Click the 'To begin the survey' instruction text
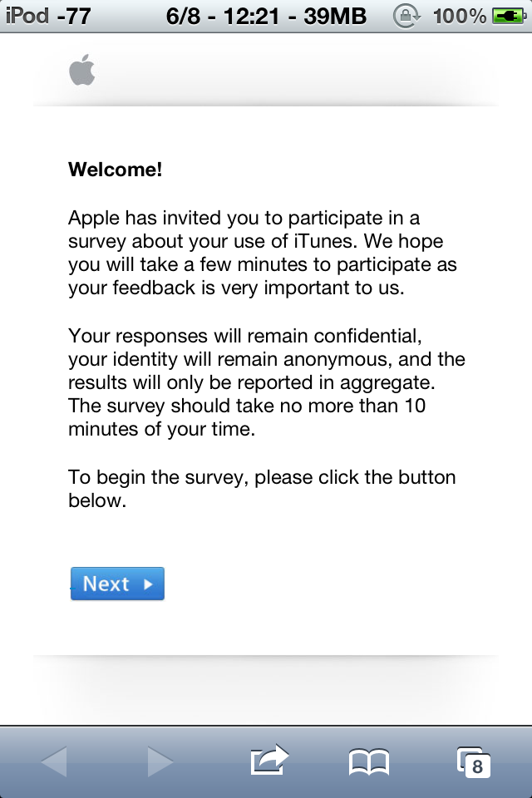Viewport: 532px width, 798px height. [x=262, y=489]
